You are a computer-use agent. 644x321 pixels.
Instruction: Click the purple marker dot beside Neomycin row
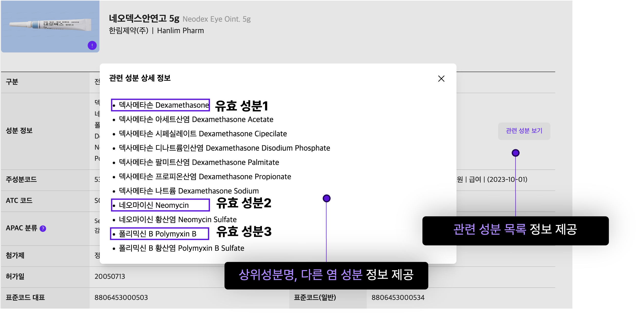tap(326, 198)
